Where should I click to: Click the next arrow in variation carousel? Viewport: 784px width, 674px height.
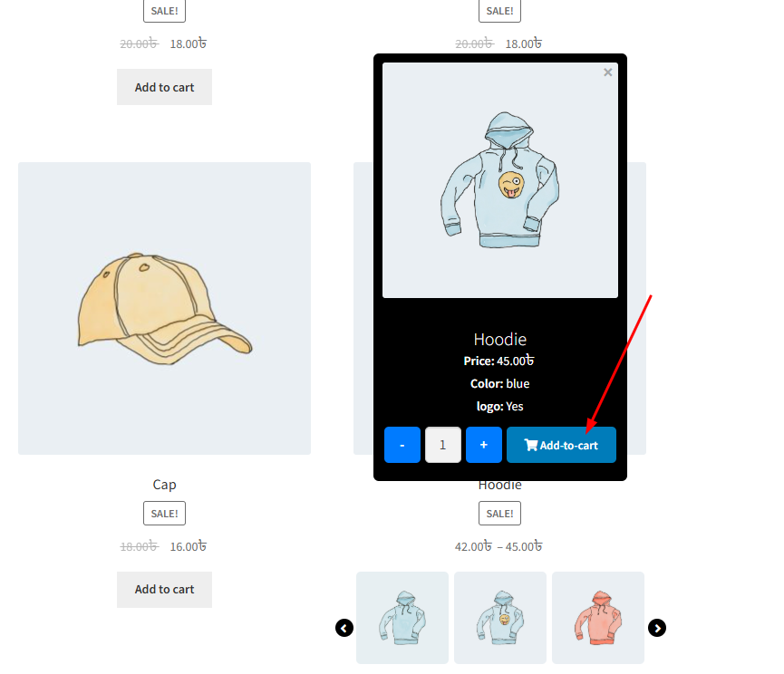657,628
